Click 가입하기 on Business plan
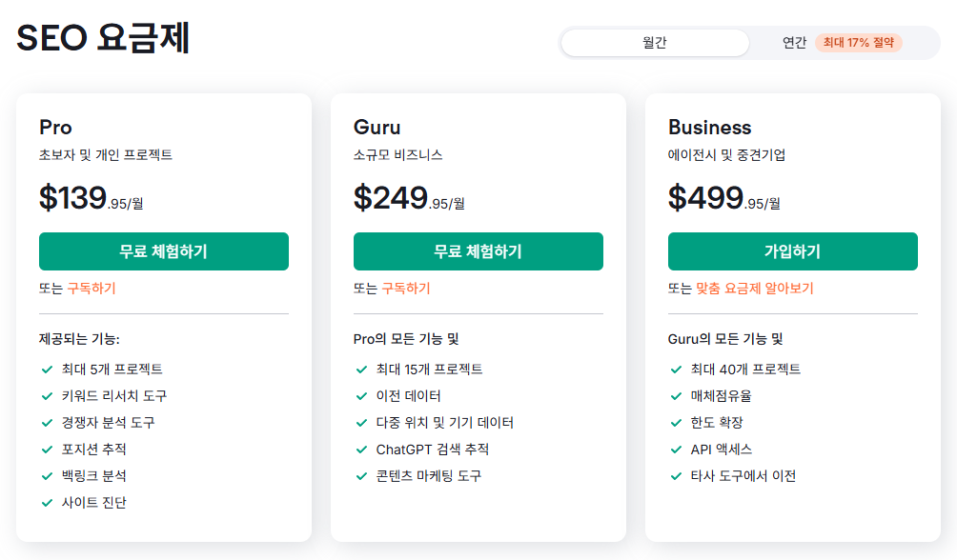 (x=792, y=251)
